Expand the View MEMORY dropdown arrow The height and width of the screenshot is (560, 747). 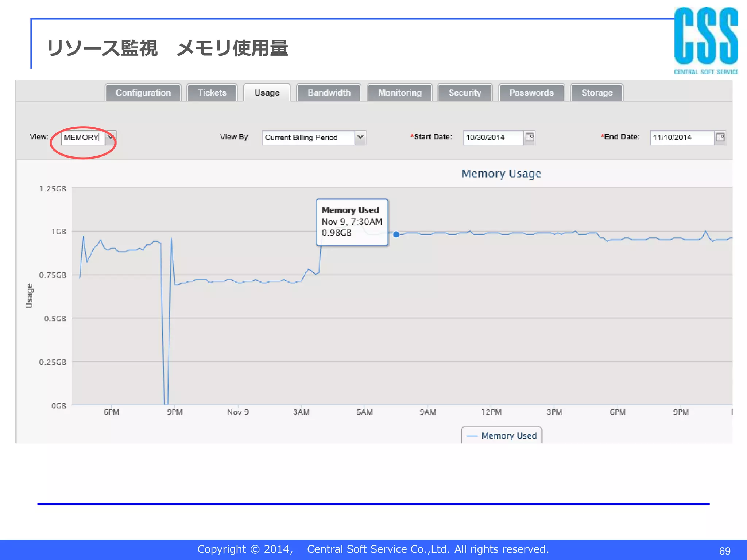111,137
